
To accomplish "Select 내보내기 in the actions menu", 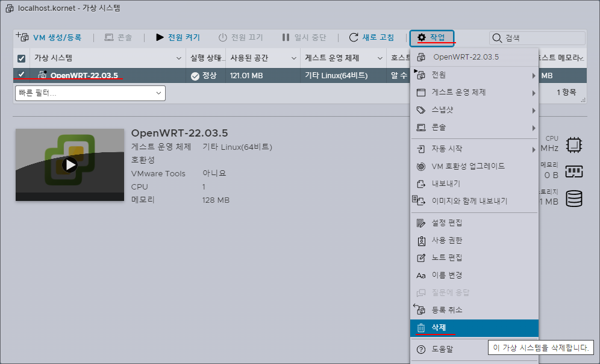I will [x=474, y=184].
